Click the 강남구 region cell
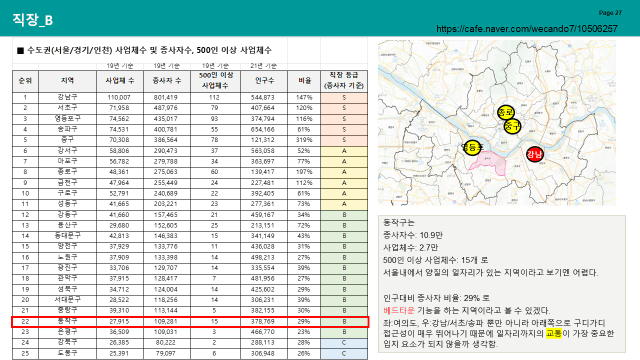 [x=67, y=97]
